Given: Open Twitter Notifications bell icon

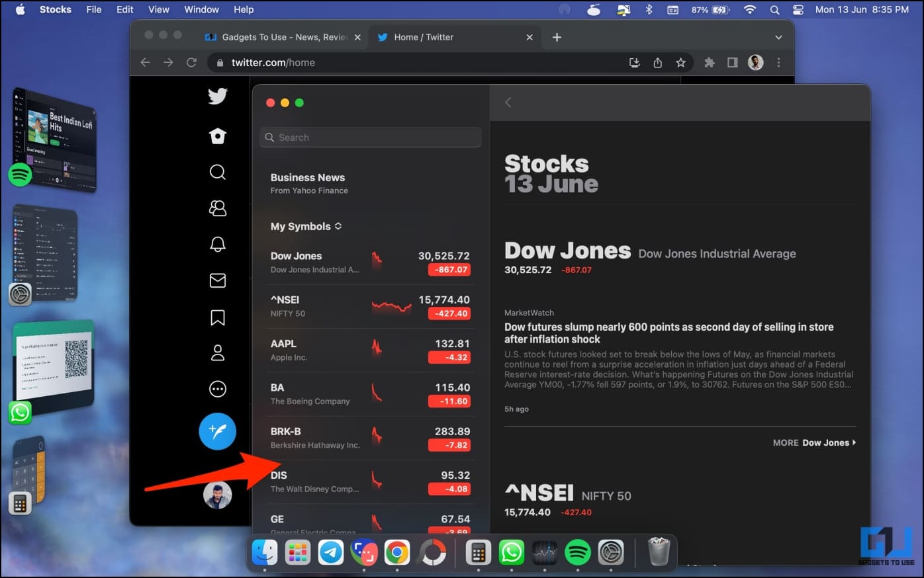Looking at the screenshot, I should (218, 244).
